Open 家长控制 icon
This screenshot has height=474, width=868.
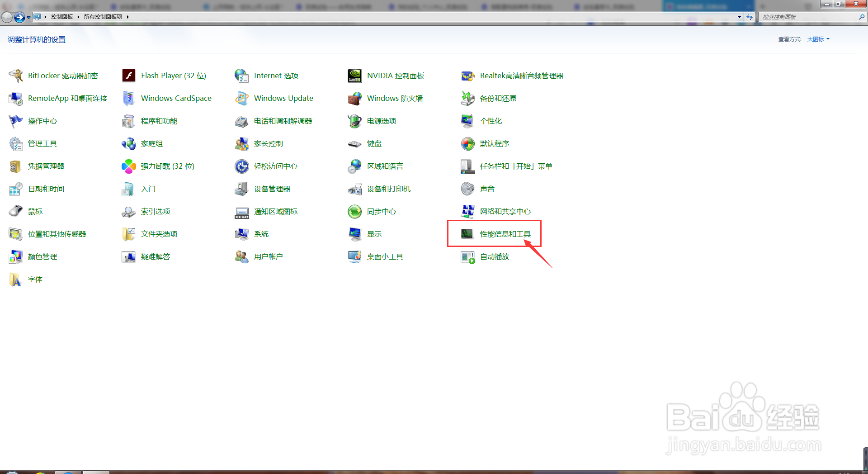[242, 143]
